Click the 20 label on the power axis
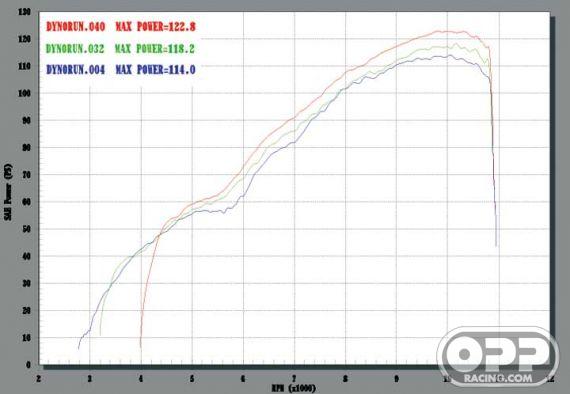The image size is (570, 394). 26,311
